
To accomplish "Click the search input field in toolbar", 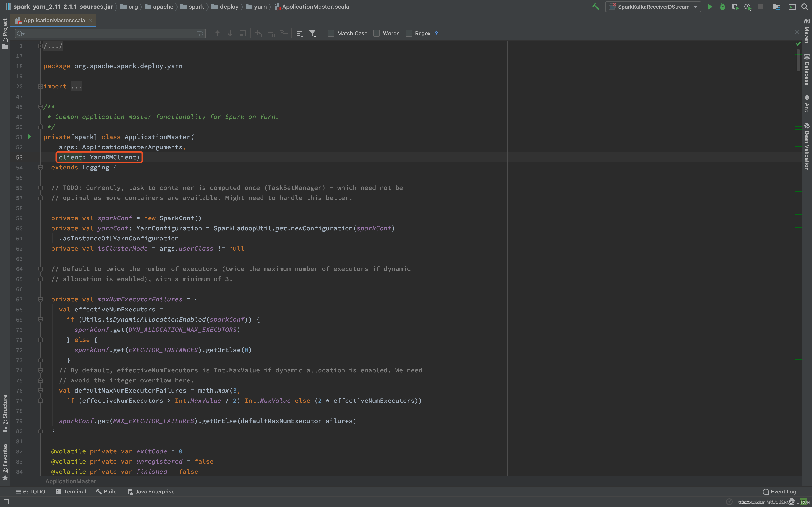I will tap(110, 33).
